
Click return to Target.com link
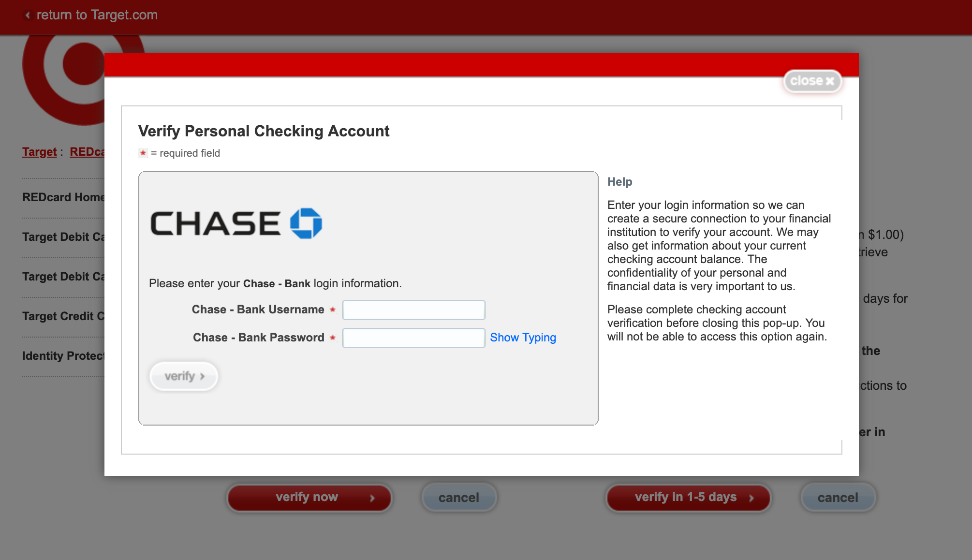tap(97, 15)
